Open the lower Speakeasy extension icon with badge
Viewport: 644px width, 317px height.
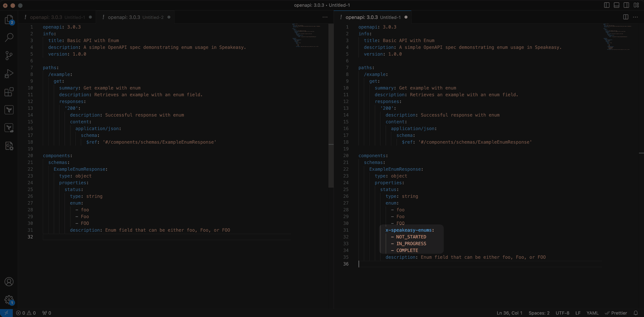point(9,128)
